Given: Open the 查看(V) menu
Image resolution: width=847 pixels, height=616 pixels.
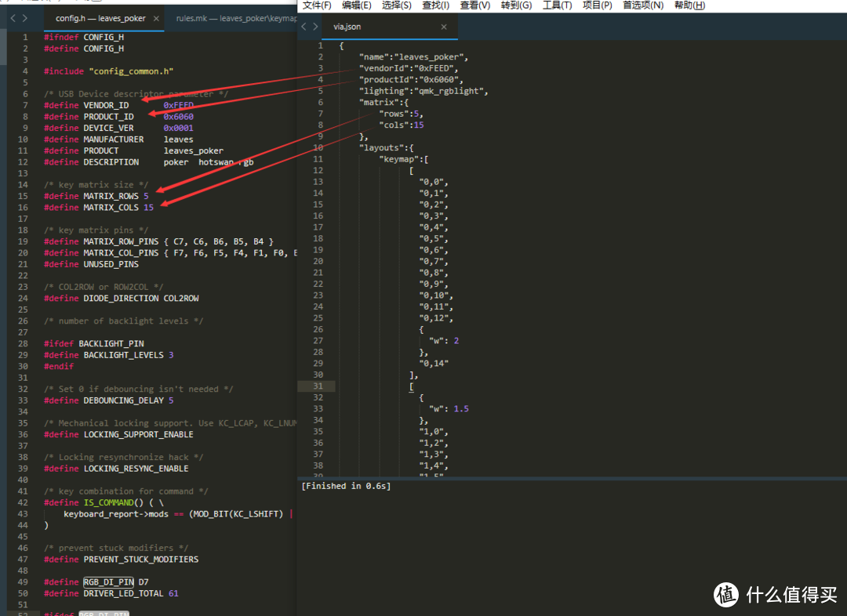Looking at the screenshot, I should [x=475, y=5].
